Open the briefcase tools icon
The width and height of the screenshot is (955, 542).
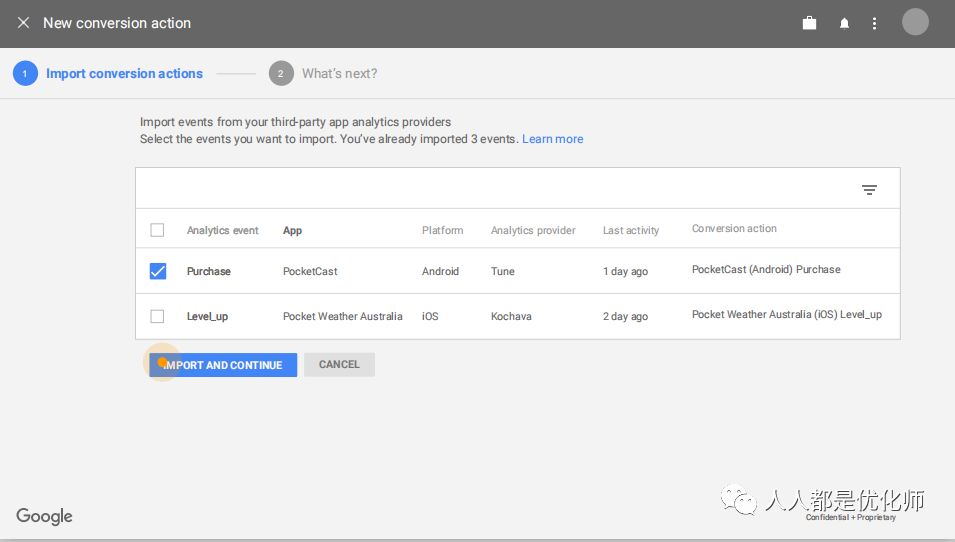pos(809,23)
